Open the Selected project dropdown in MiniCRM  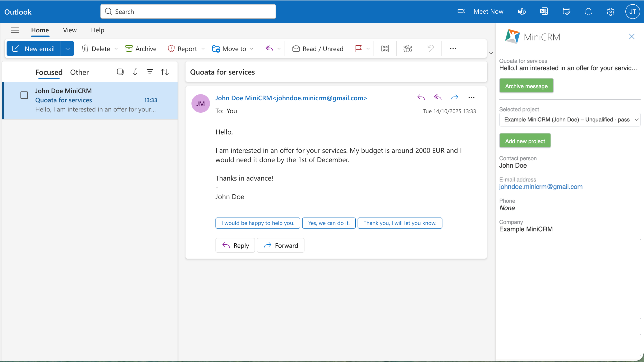point(569,119)
